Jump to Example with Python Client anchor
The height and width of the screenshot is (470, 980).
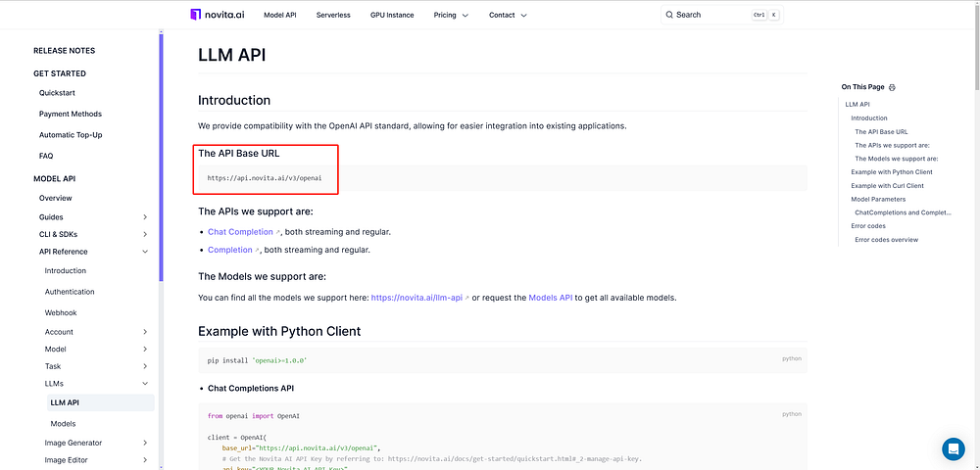[x=891, y=172]
